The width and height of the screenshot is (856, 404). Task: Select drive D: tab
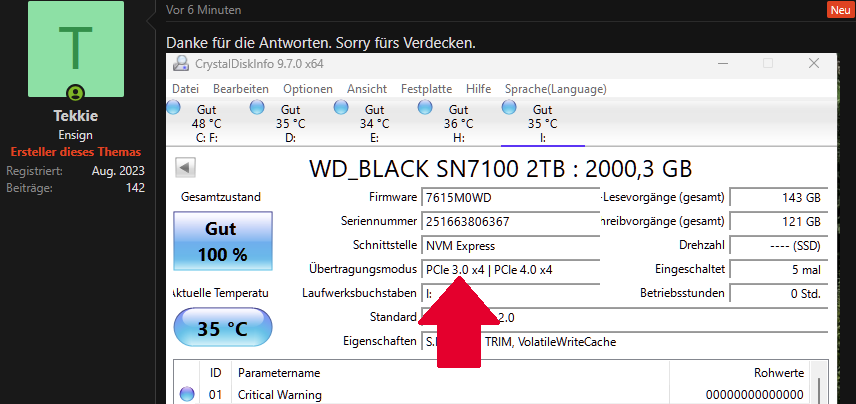(x=290, y=124)
